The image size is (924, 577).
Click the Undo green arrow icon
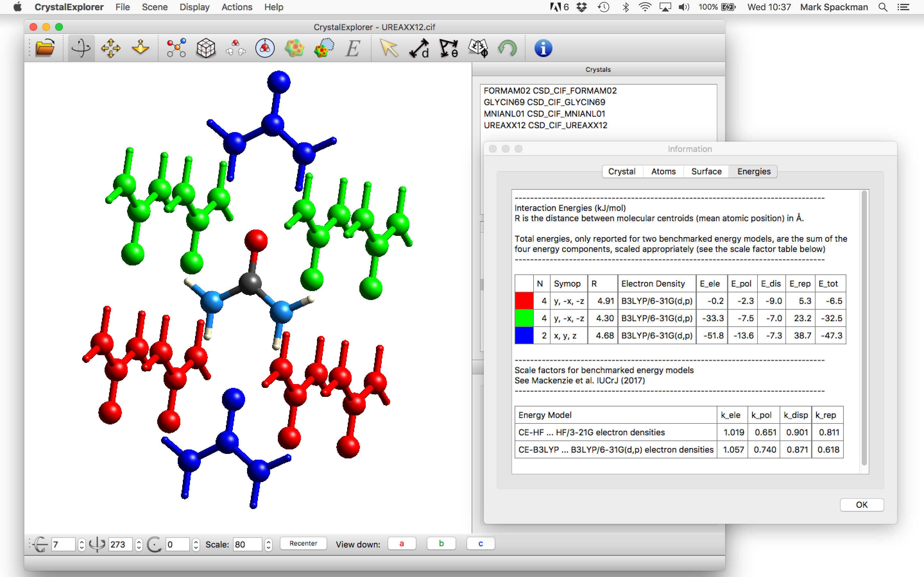[x=508, y=48]
